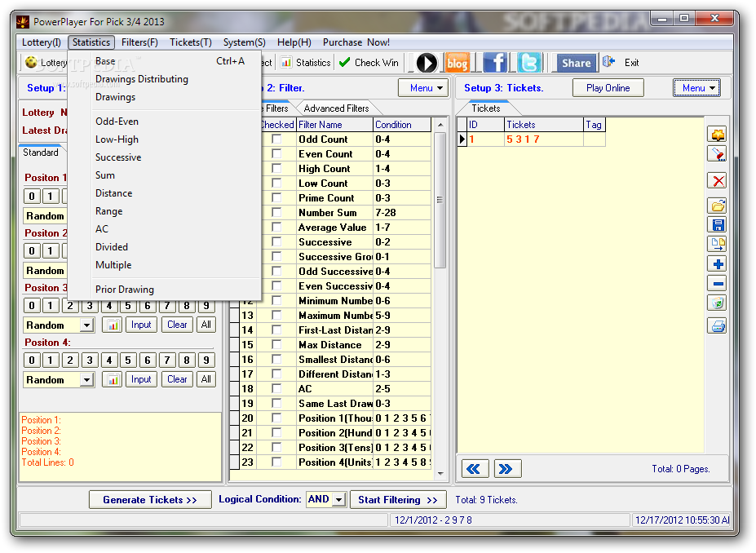Go to previous tickets page arrow

pyautogui.click(x=475, y=469)
